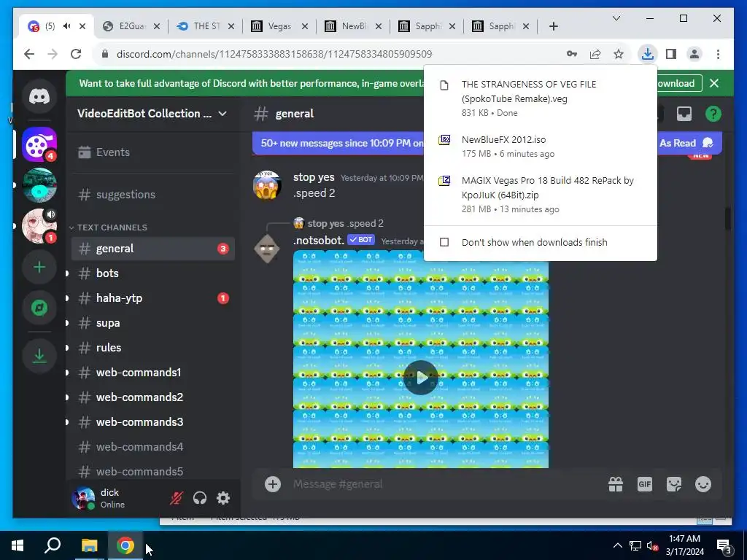Open the GIF picker
747x560 pixels.
645,484
